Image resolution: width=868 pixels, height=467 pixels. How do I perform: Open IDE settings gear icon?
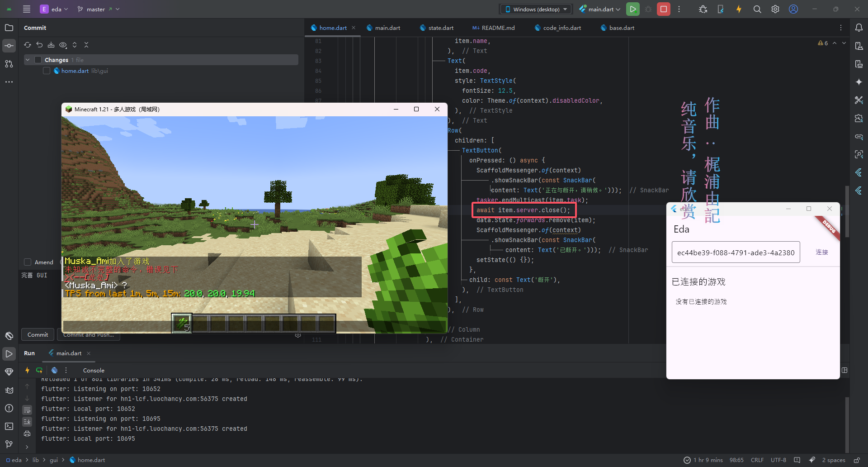(775, 9)
